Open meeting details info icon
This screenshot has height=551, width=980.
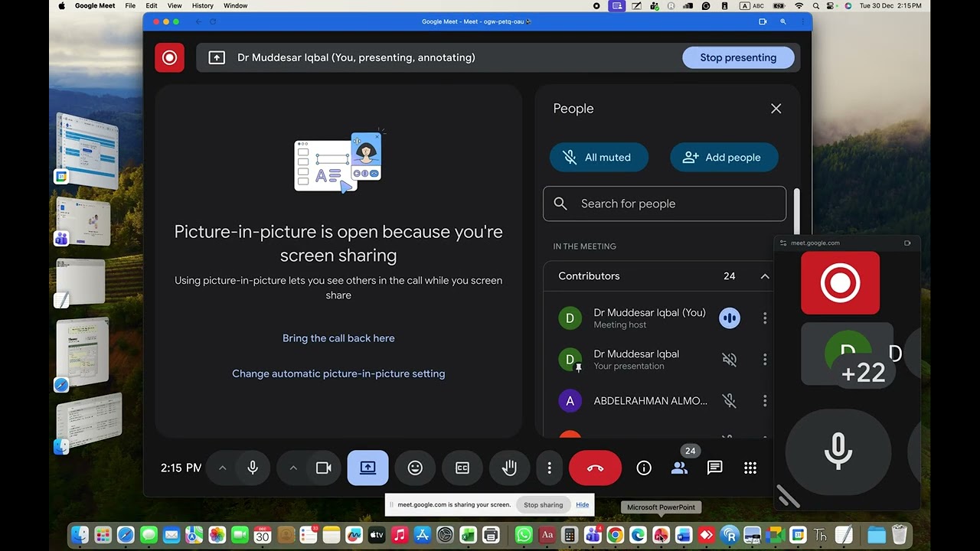644,468
